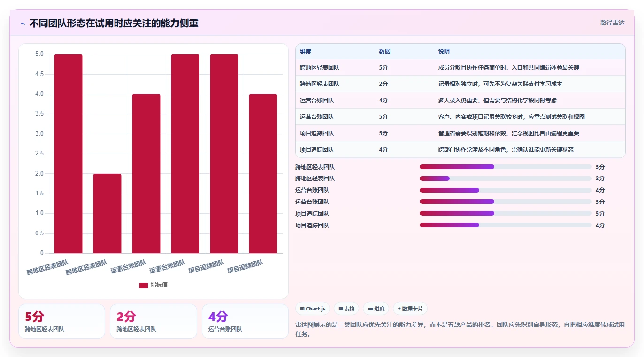Click the 5.0 label on the chart y-axis
Viewport: 644px width, 357px height.
pos(39,54)
